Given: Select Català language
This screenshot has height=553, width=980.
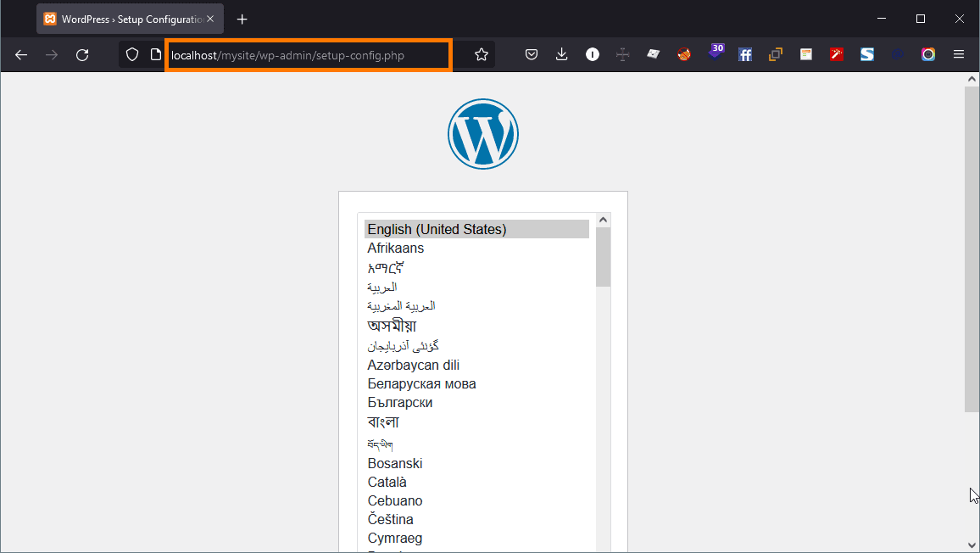Looking at the screenshot, I should [477, 483].
